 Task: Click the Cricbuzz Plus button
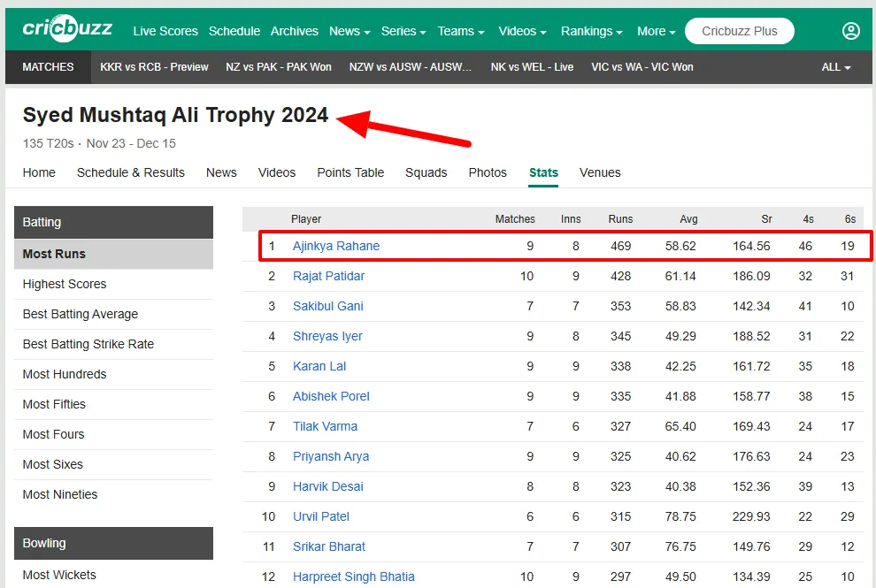tap(739, 31)
